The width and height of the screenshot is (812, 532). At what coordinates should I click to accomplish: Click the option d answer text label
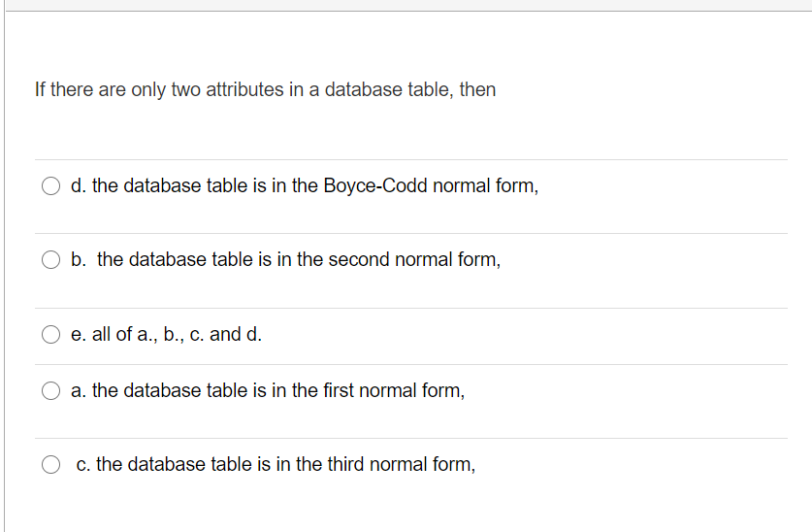(305, 185)
